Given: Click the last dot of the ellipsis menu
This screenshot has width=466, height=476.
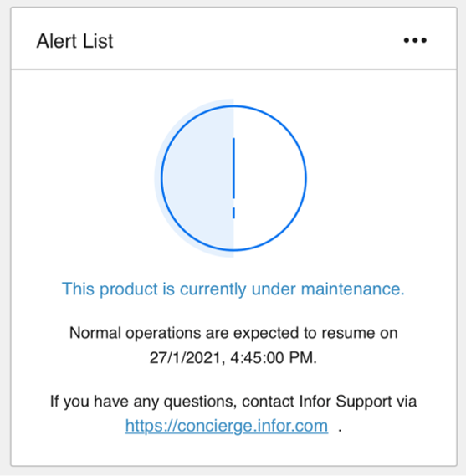Looking at the screenshot, I should 424,40.
